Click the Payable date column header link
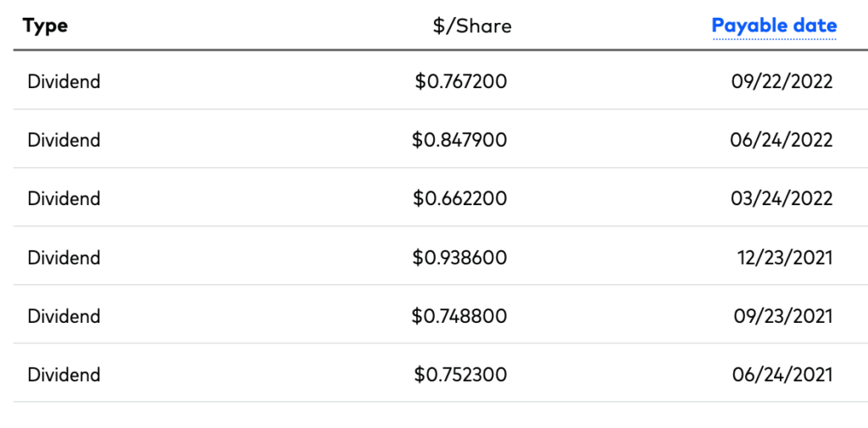868x428 pixels. [774, 25]
